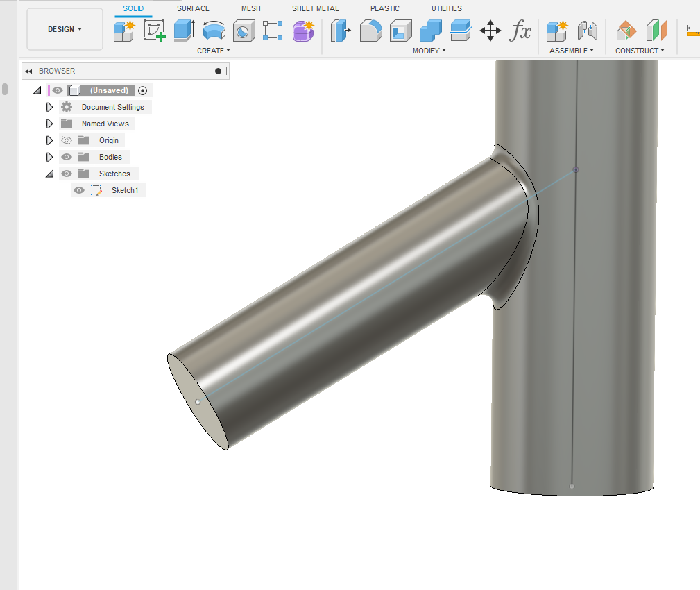Open the SHEET METAL tab
This screenshot has width=700, height=590.
tap(315, 8)
